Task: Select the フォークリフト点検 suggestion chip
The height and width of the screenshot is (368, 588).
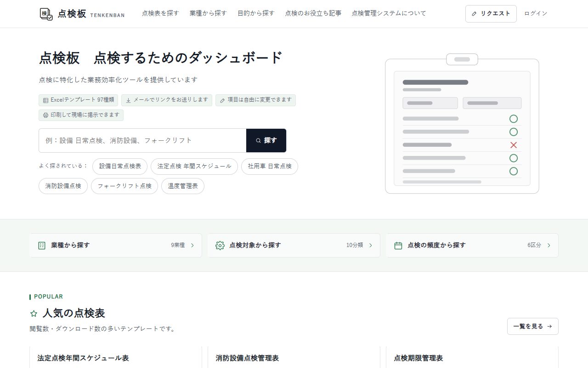Action: (124, 186)
